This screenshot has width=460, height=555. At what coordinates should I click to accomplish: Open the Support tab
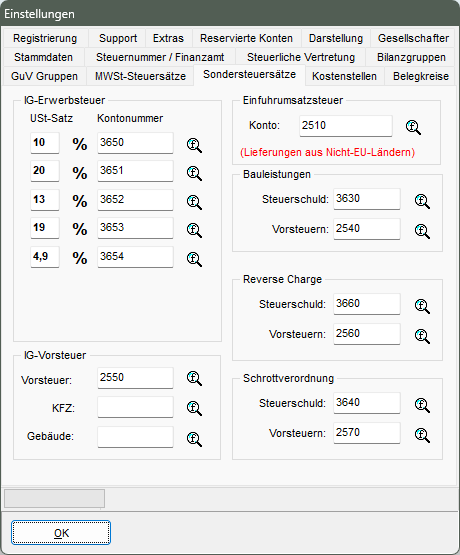(x=118, y=38)
